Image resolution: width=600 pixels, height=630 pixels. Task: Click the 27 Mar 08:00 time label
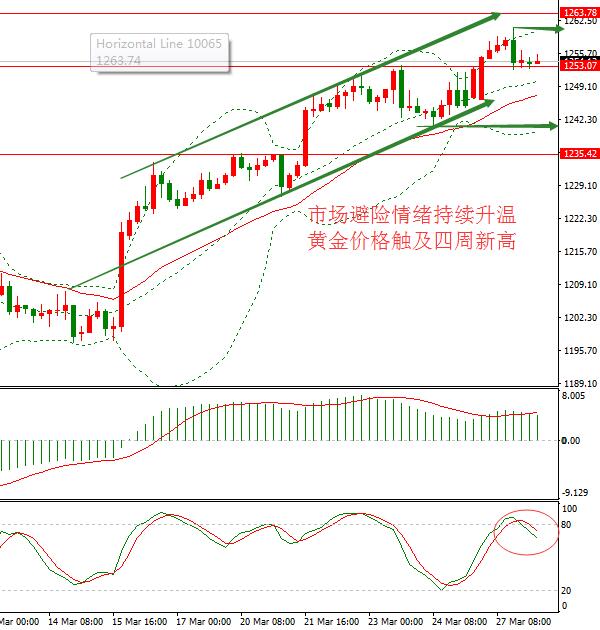click(523, 622)
